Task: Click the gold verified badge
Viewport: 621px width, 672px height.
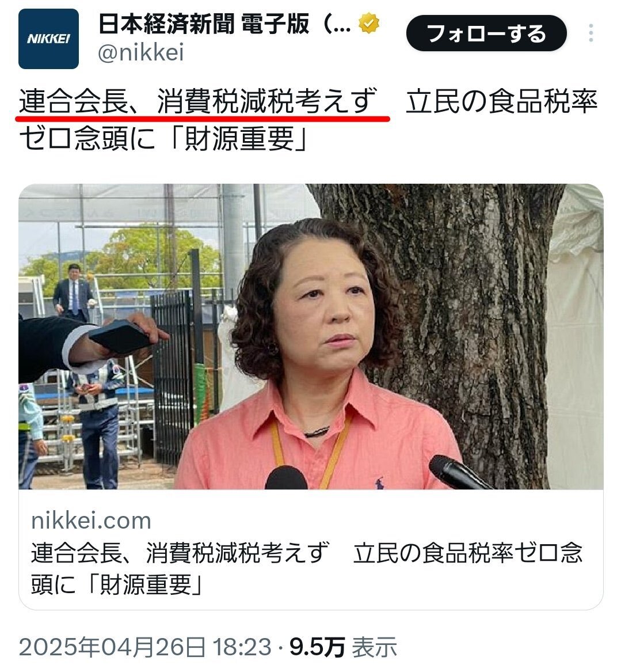Action: pos(369,24)
